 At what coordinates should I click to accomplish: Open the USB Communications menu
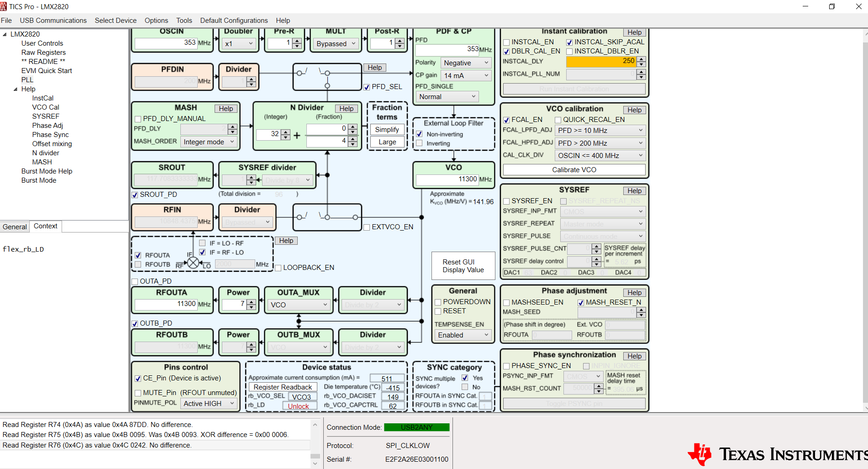pos(53,21)
